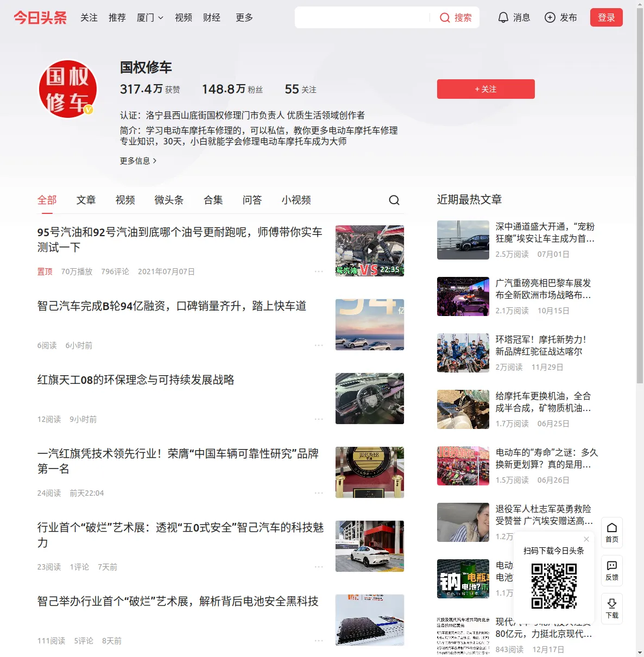This screenshot has height=657, width=644.
Task: Open hot article 广汽重磅亮相巴黎车展
Action: coord(543,289)
